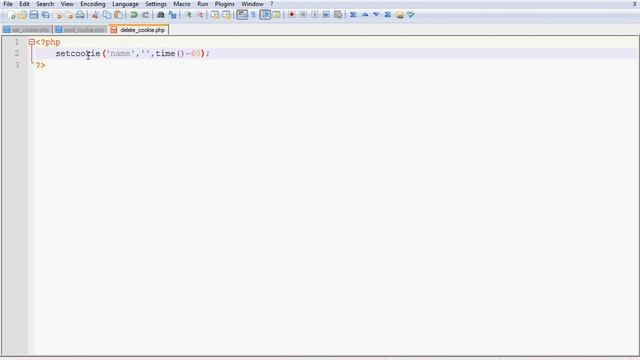Click the number 60 in code
Viewport: 640px width, 360px height.
196,53
